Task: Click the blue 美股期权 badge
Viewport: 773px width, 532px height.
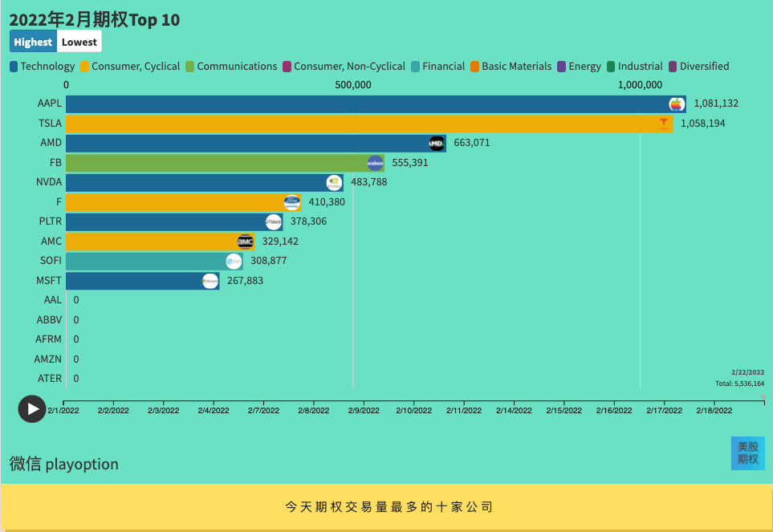Action: click(x=748, y=453)
